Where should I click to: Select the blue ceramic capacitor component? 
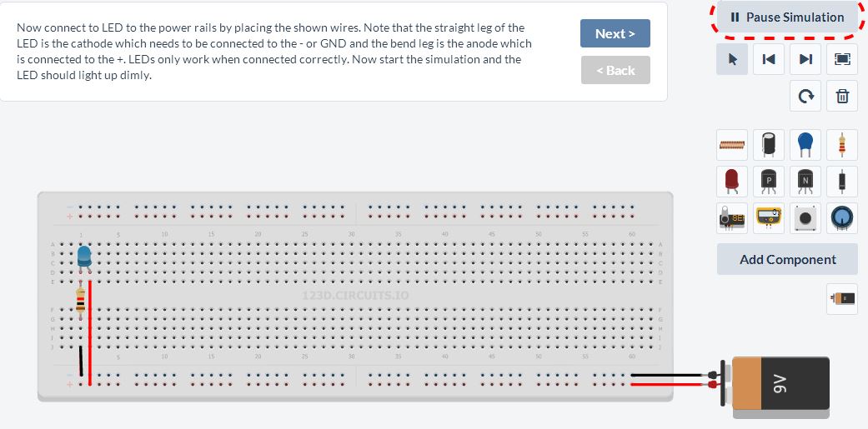point(805,145)
